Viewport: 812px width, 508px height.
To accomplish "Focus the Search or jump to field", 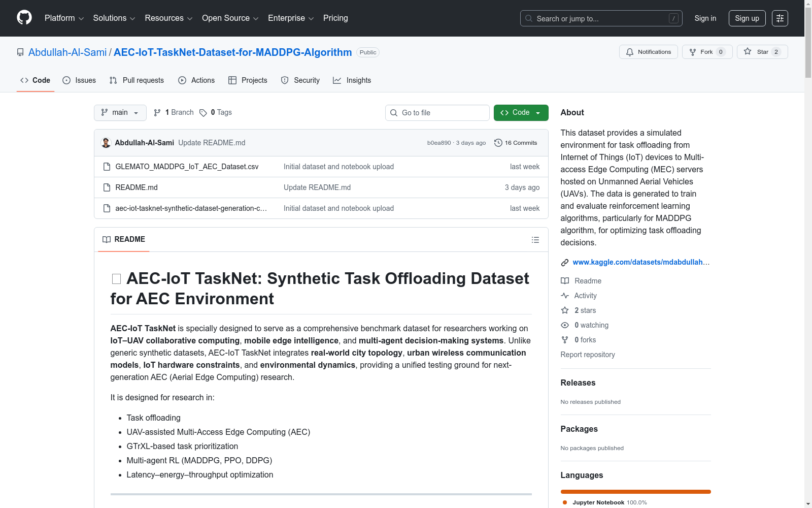I will coord(601,18).
